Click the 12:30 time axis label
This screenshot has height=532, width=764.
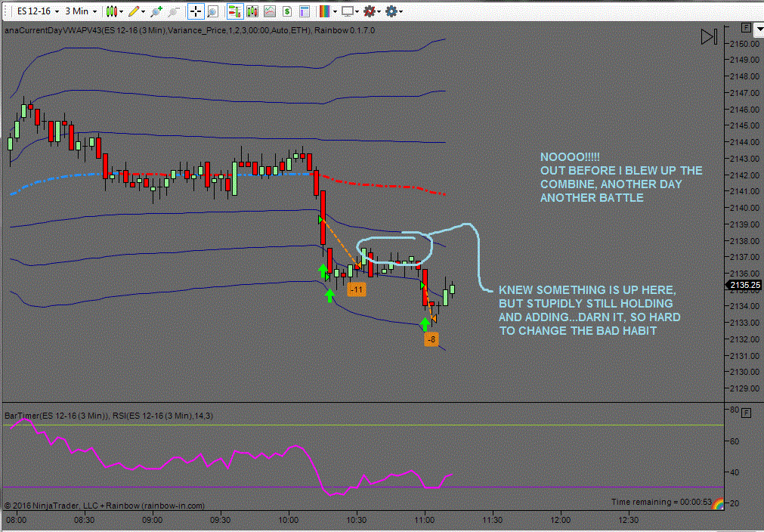click(629, 521)
